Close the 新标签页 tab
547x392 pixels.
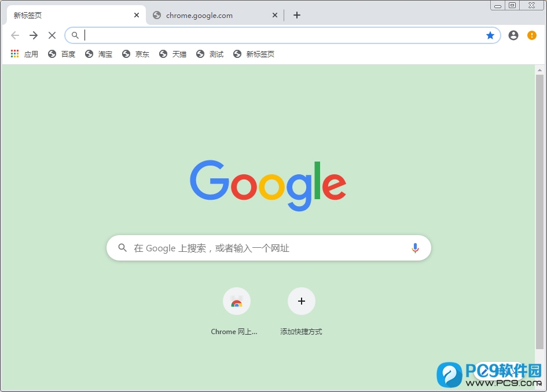(x=137, y=15)
